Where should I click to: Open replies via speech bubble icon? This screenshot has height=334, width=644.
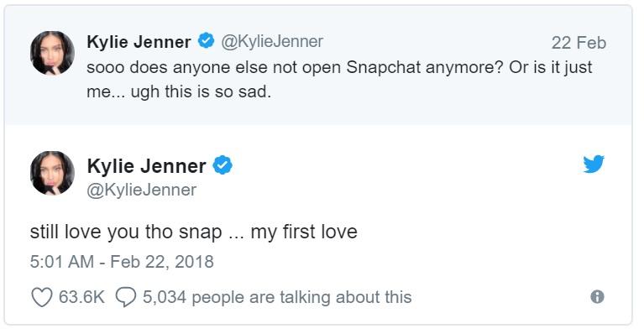tap(126, 297)
